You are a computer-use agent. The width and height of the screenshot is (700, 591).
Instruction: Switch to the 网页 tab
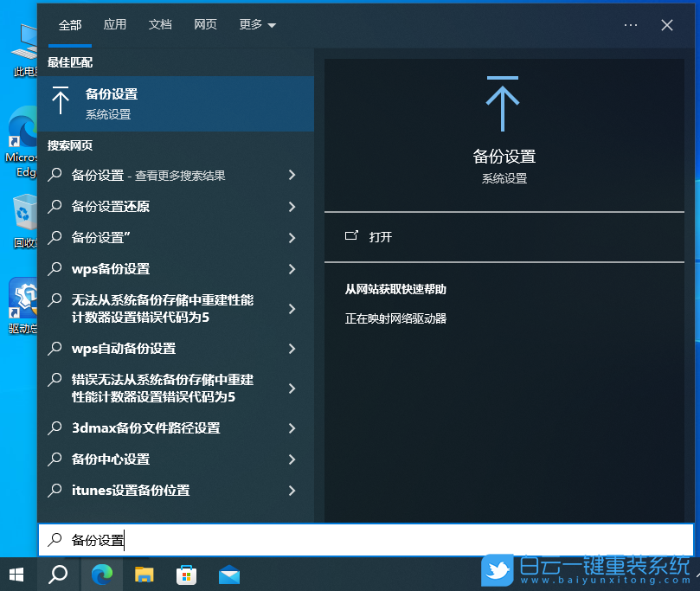tap(205, 24)
